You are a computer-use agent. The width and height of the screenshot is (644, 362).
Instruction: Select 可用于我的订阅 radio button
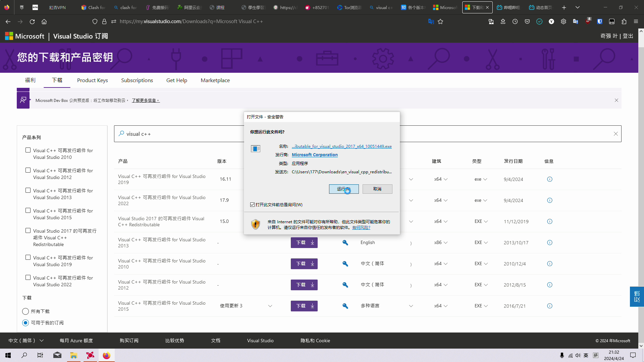click(25, 323)
